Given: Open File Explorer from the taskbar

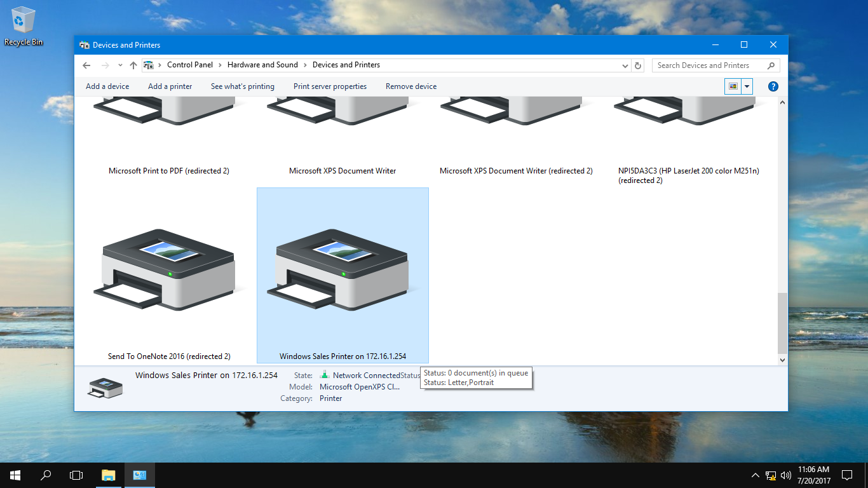Looking at the screenshot, I should [x=109, y=475].
